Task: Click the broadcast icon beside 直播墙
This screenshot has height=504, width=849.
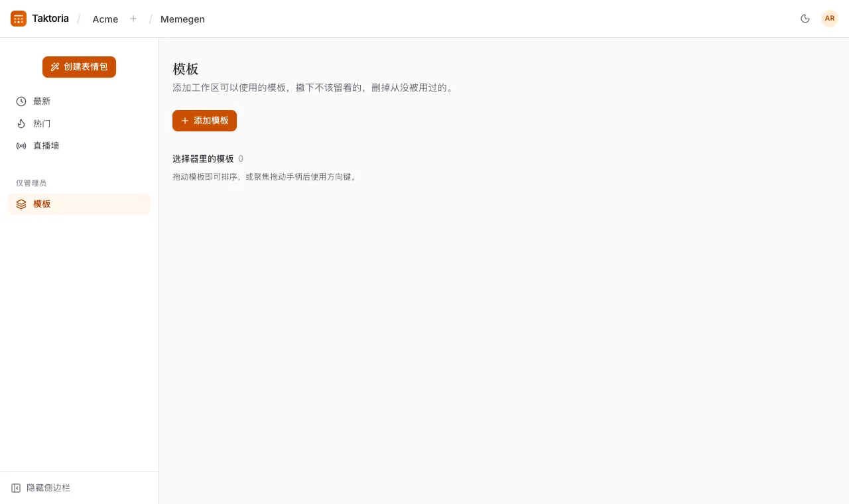Action: click(21, 146)
